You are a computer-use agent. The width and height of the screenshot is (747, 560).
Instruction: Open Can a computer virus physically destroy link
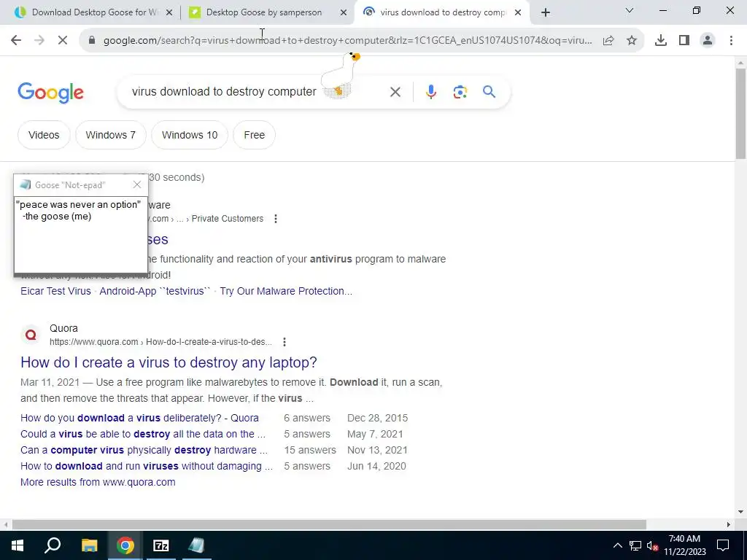tap(144, 450)
